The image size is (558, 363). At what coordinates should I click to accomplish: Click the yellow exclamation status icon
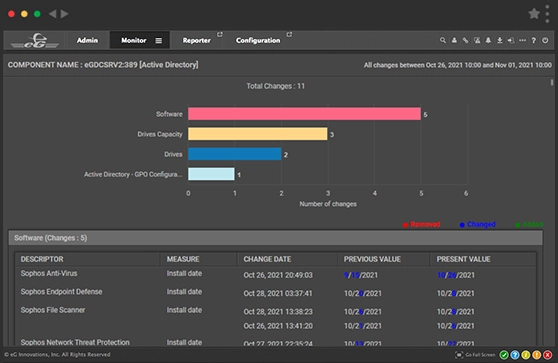[526, 355]
